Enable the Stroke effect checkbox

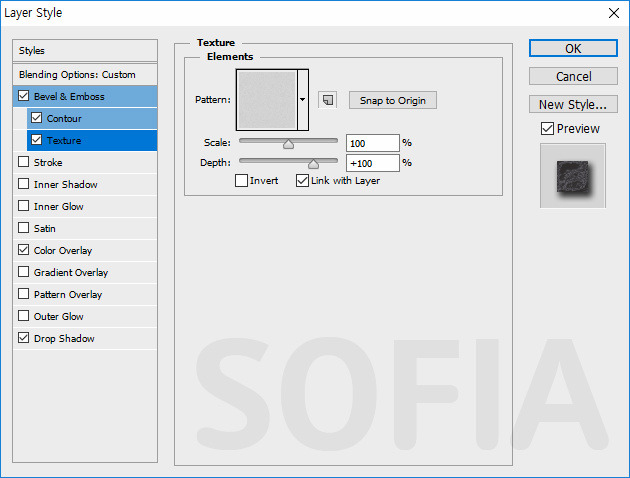[x=24, y=162]
